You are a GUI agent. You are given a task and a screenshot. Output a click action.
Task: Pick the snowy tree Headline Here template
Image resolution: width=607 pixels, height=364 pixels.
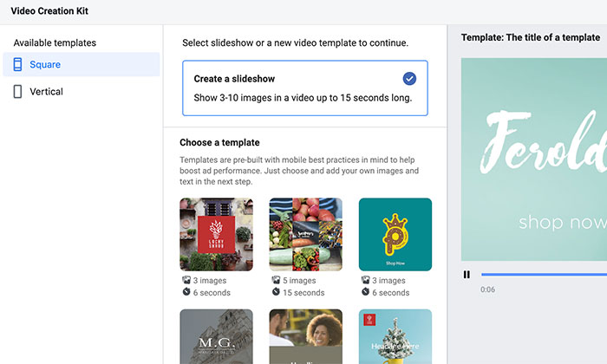click(395, 336)
